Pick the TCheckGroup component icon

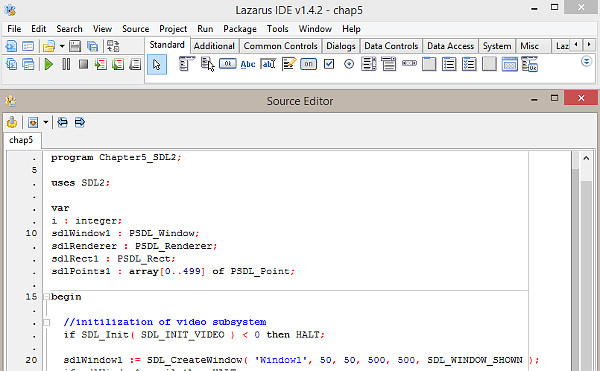[469, 64]
